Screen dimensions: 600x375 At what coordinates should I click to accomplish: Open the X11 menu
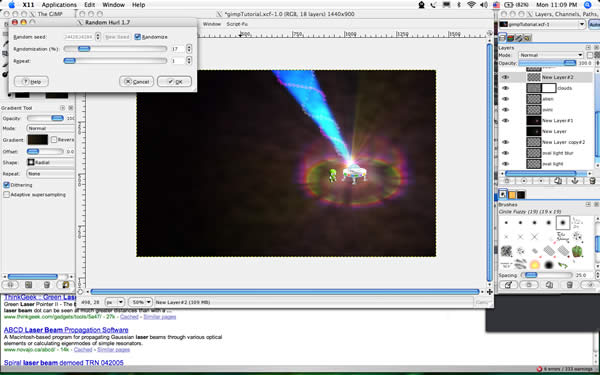click(x=28, y=5)
